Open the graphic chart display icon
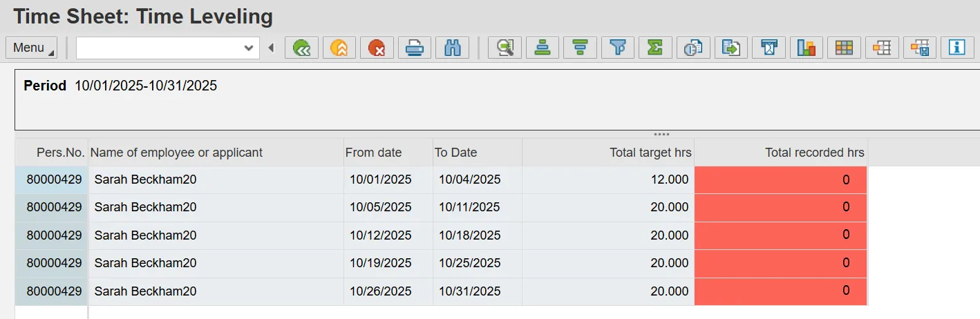Viewport: 980px width, 319px height. coord(806,48)
